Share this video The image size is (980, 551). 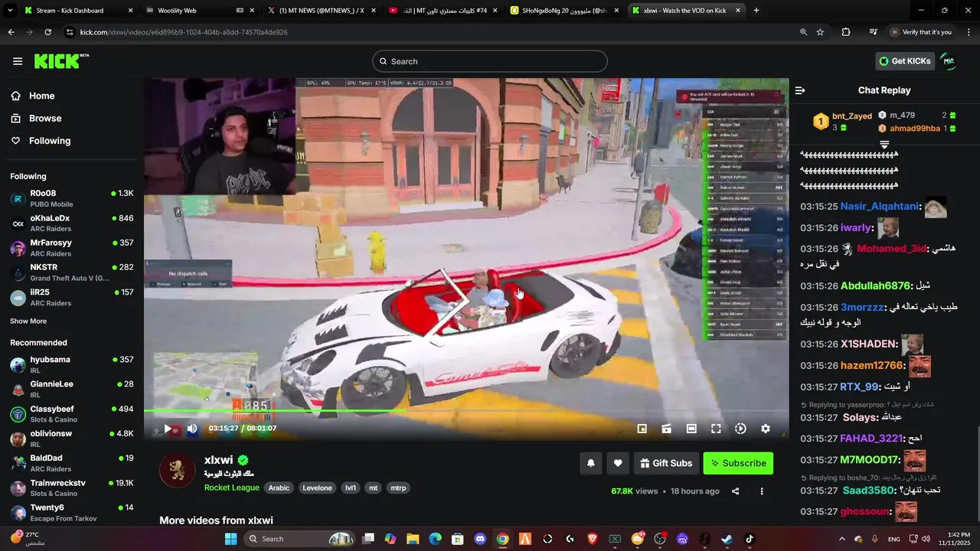point(735,491)
